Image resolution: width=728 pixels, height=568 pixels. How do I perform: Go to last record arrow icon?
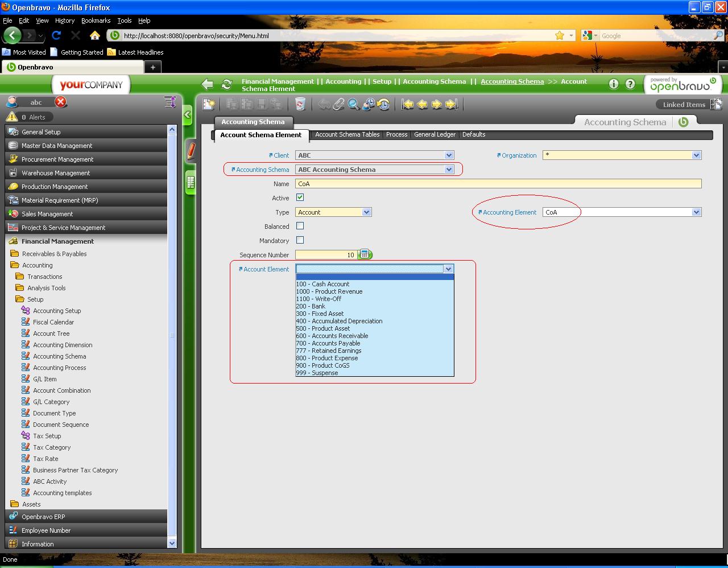click(x=452, y=104)
